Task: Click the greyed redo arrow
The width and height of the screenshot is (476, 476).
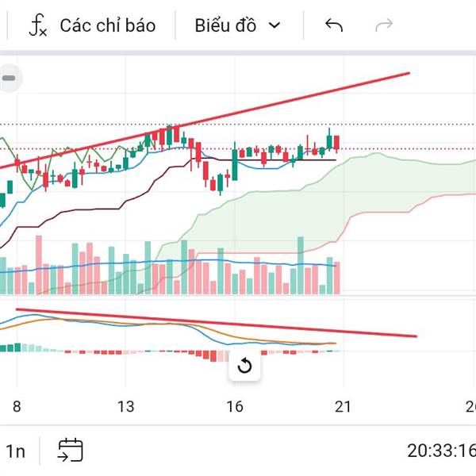Action: 384,25
